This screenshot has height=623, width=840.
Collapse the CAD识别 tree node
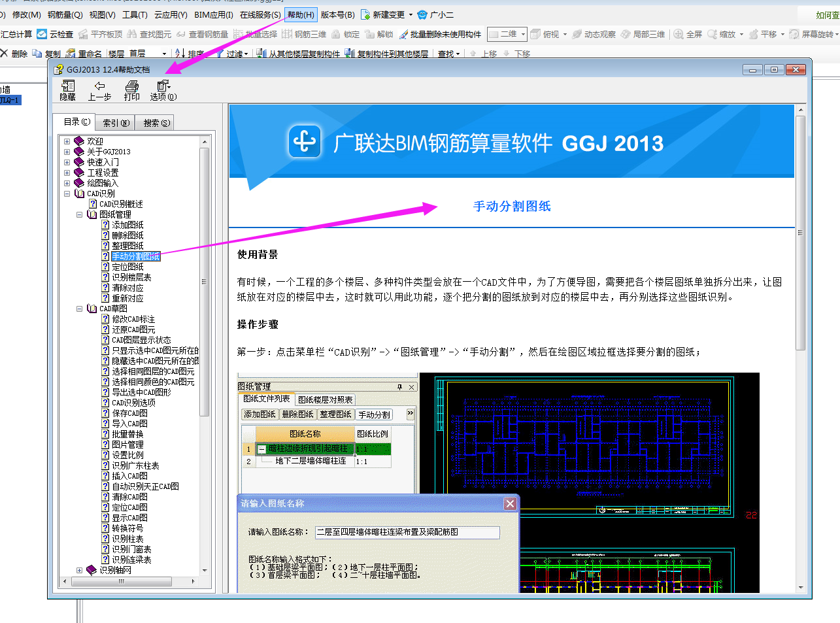click(67, 194)
